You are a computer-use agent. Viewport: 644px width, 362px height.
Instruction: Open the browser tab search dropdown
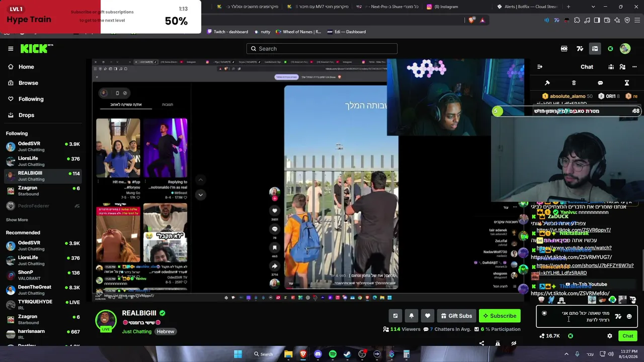(x=593, y=7)
